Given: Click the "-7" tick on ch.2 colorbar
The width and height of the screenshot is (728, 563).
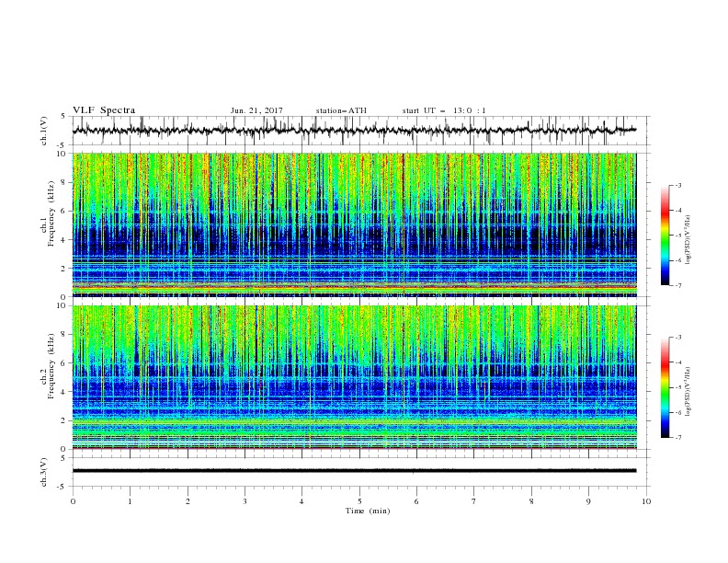Looking at the screenshot, I should 678,438.
